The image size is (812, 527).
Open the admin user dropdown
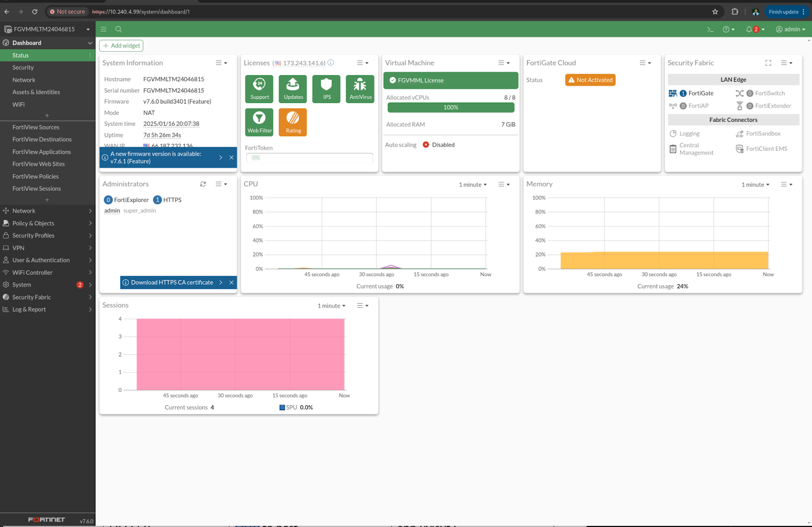pos(790,29)
